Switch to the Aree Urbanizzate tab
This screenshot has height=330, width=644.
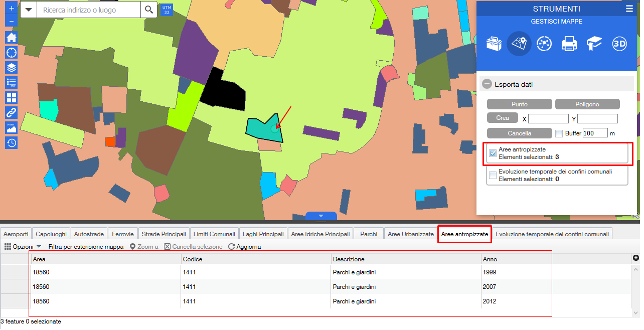[410, 234]
